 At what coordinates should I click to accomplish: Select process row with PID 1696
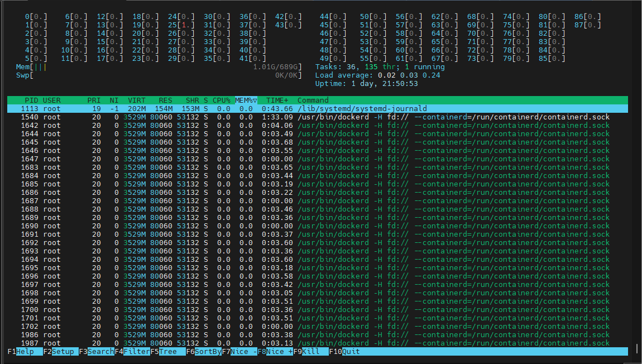317,276
